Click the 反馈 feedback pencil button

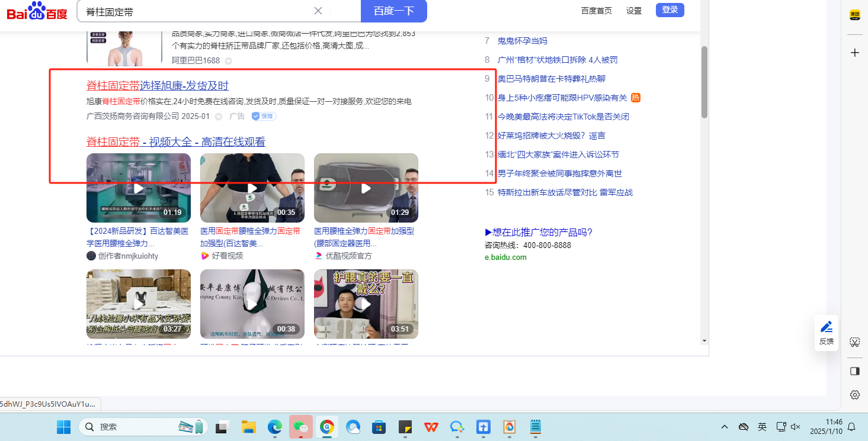pyautogui.click(x=826, y=332)
